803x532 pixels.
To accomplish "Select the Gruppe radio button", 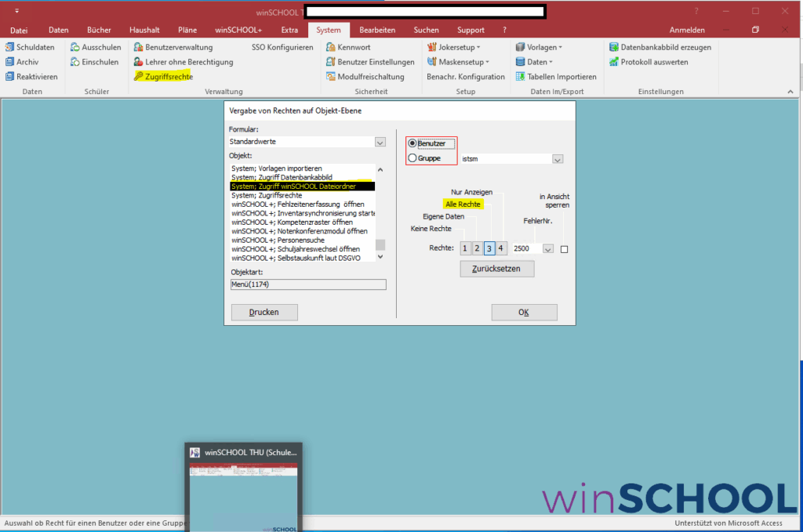I will click(412, 158).
